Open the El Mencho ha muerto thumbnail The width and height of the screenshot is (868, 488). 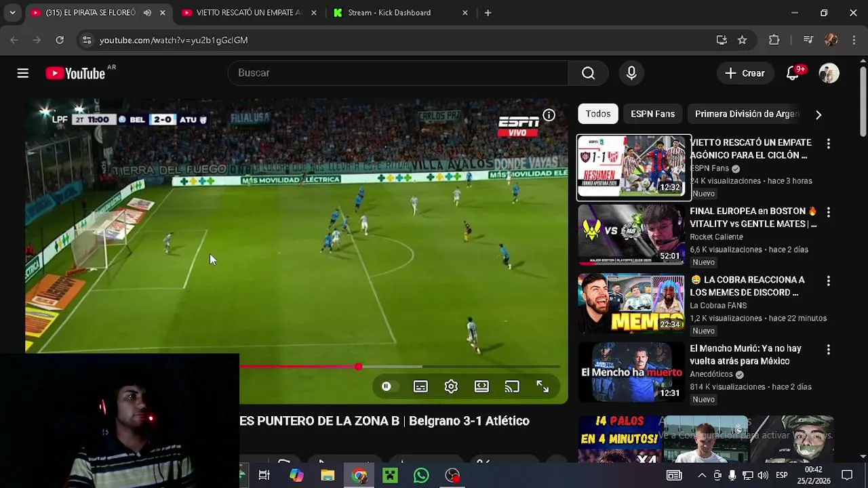(631, 371)
